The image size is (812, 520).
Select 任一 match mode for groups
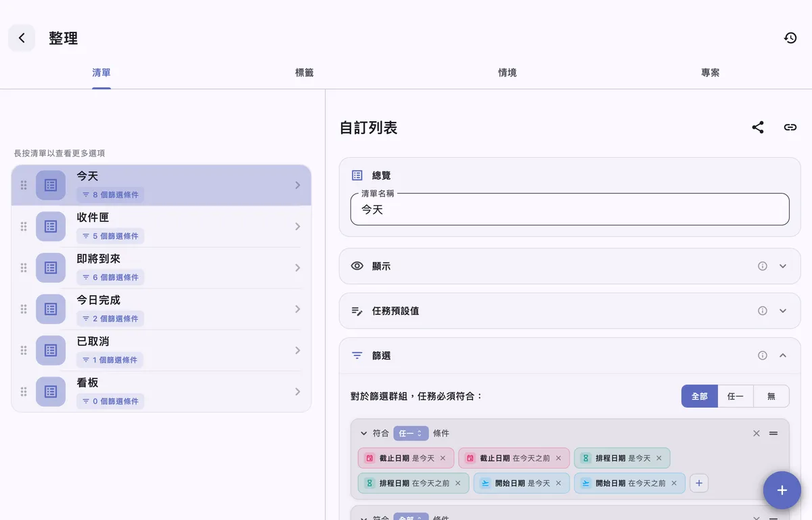tap(736, 396)
